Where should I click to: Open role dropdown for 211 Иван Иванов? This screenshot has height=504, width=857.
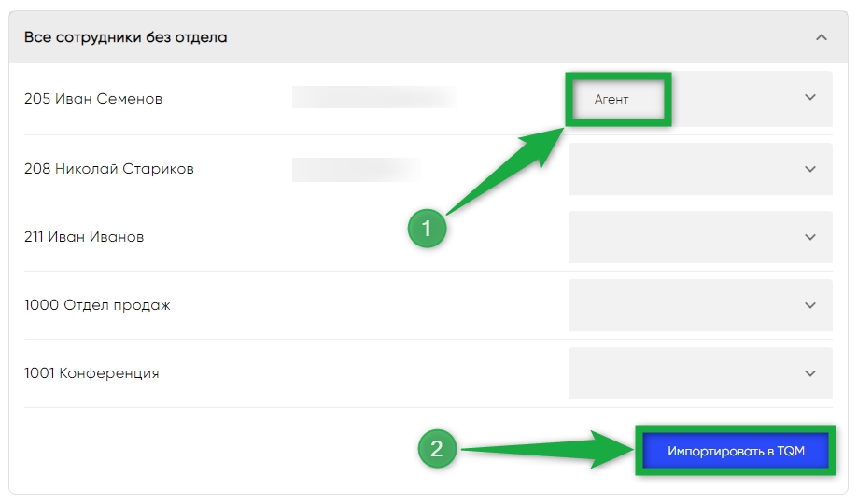[x=700, y=237]
